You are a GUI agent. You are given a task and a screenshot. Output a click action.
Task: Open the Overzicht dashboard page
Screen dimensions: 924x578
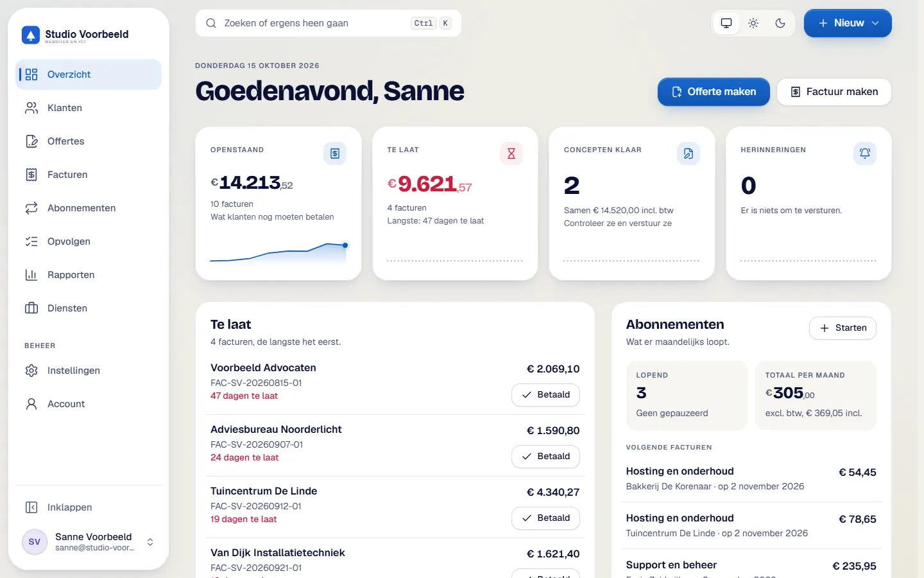[x=89, y=74]
